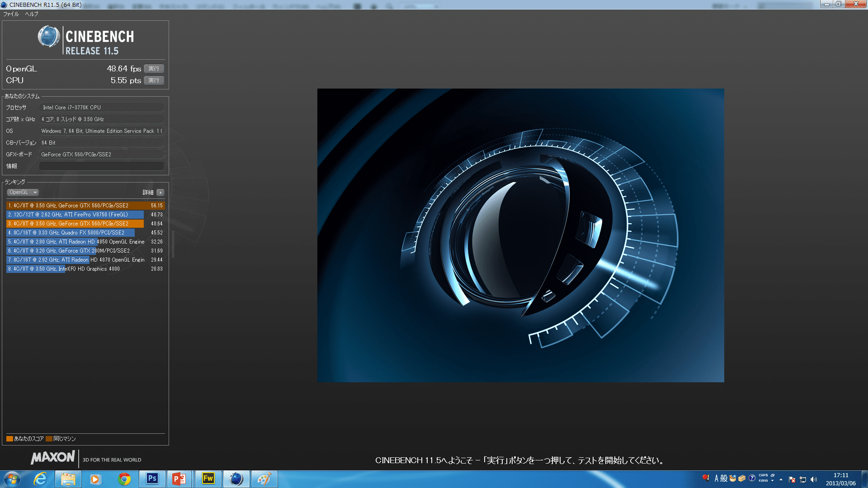868x488 pixels.
Task: Click the CINEBENCH globe logo icon
Action: [49, 37]
